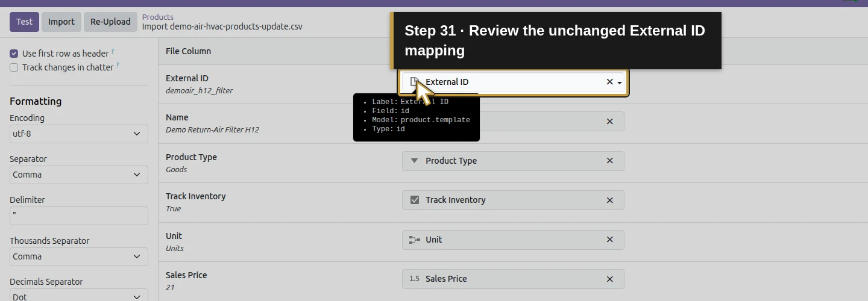Click the Unit sample value Units
This screenshot has height=301, width=868.
click(x=175, y=249)
